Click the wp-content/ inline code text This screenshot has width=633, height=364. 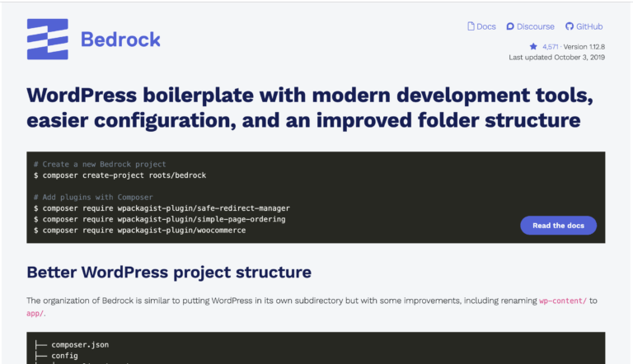[563, 301]
